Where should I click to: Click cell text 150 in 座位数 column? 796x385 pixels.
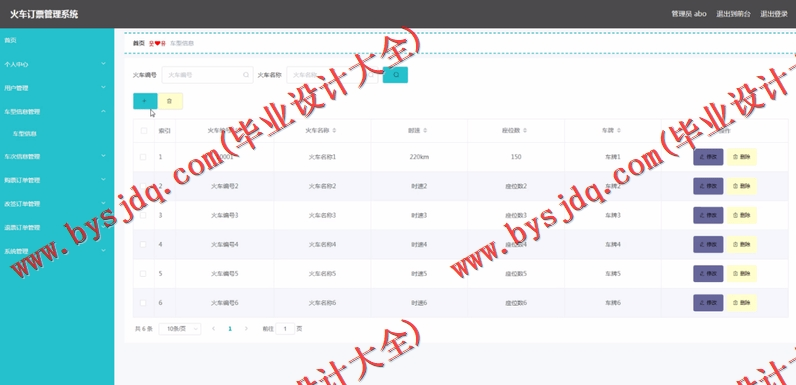[516, 157]
